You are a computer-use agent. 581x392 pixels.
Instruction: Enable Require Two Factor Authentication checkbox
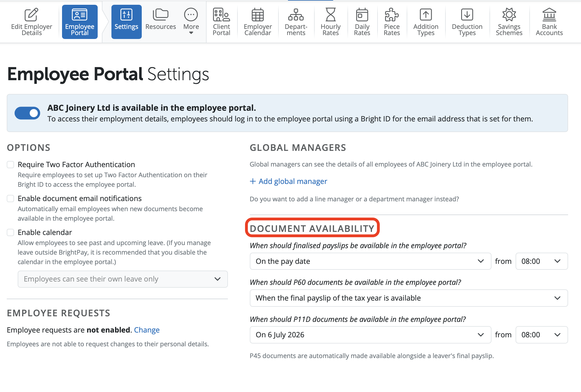coord(11,165)
